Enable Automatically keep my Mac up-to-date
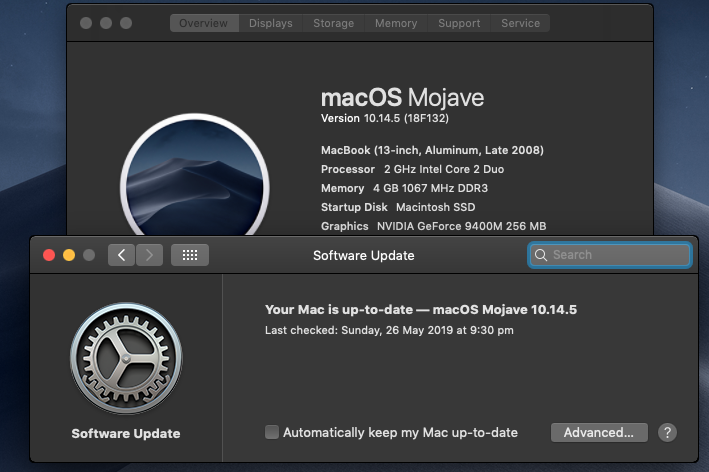This screenshot has width=709, height=472. pos(272,432)
